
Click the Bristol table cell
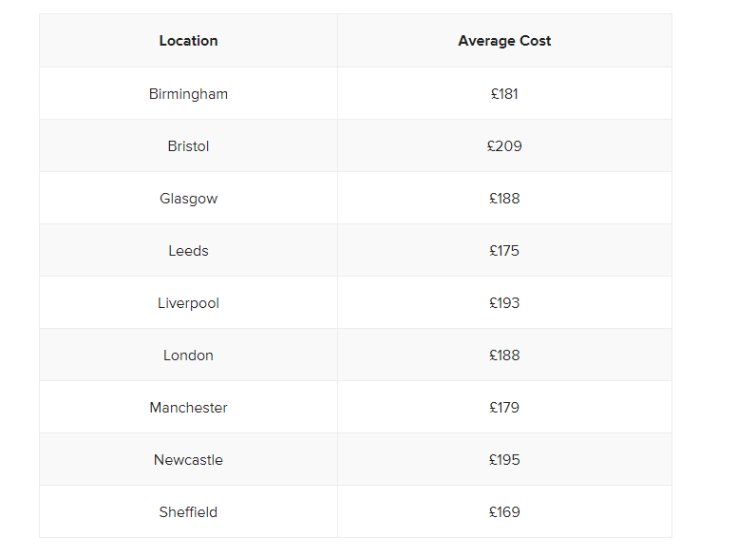[188, 145]
